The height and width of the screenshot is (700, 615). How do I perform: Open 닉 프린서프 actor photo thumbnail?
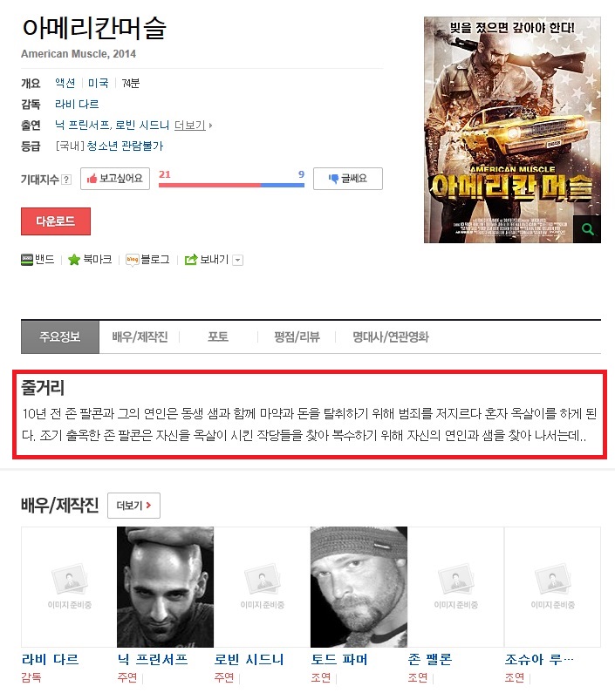point(165,587)
